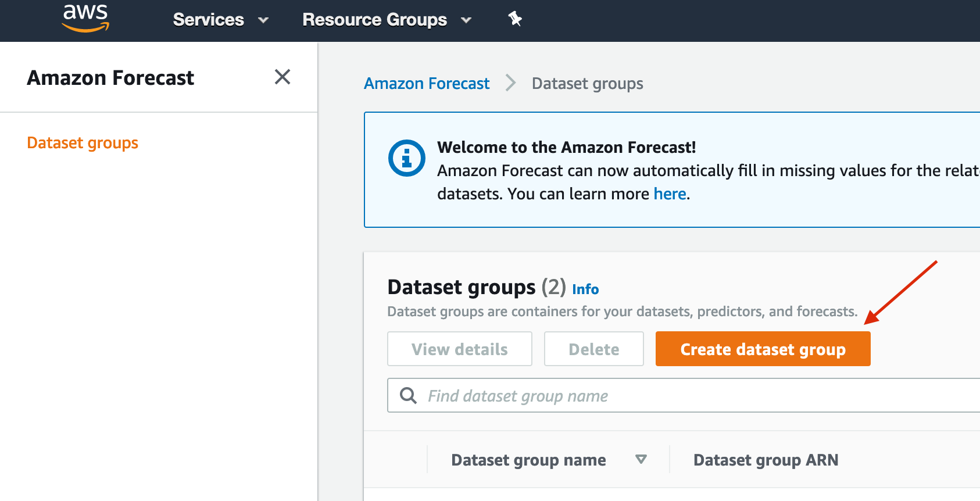Go to the Amazon Forecast breadcrumb link
980x501 pixels.
(427, 84)
